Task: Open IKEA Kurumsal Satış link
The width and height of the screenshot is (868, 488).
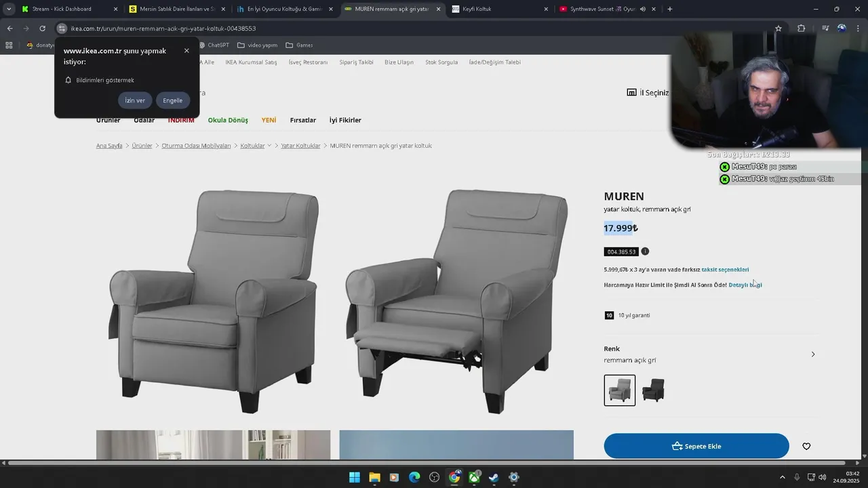Action: (x=251, y=62)
